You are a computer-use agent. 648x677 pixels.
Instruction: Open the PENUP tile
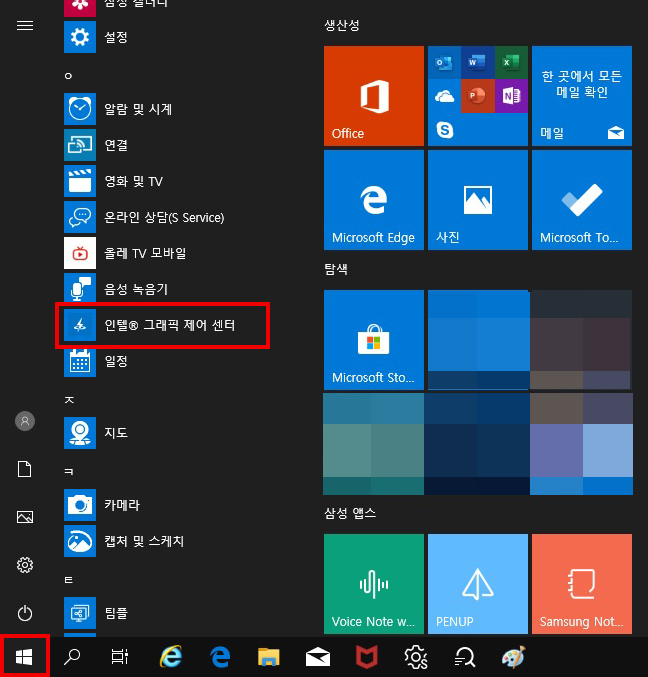(477, 584)
